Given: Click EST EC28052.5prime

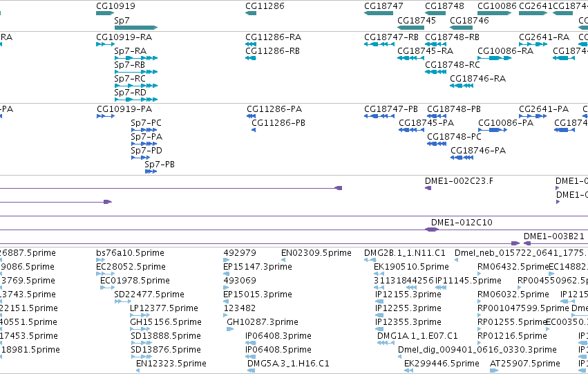Looking at the screenshot, I should 131,267.
